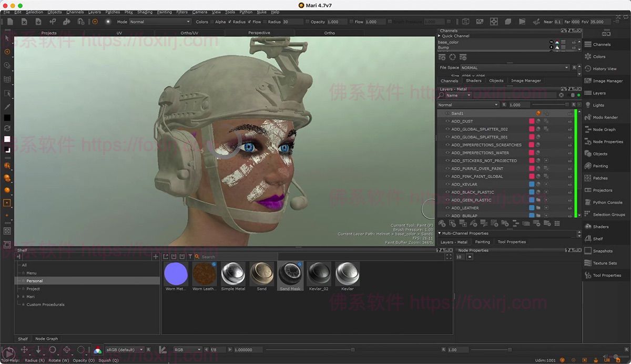Open the Node Graph palette from sidebar

604,130
